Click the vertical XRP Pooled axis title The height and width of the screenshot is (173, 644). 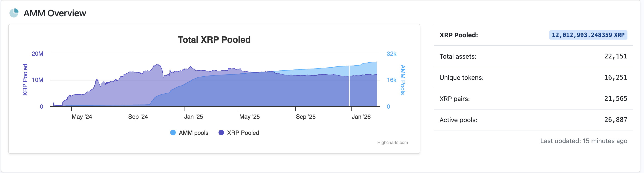point(25,80)
